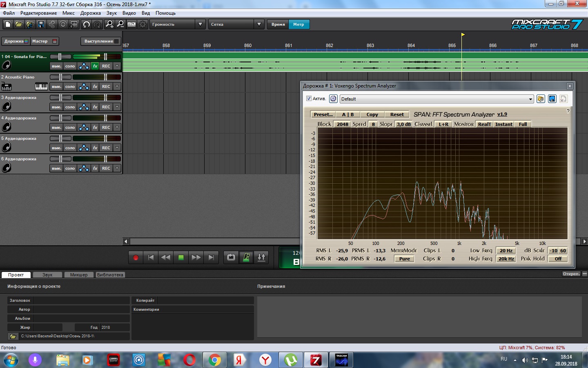Solo the Acoustic Piano track
Viewport: 588px width, 368px height.
[x=70, y=86]
